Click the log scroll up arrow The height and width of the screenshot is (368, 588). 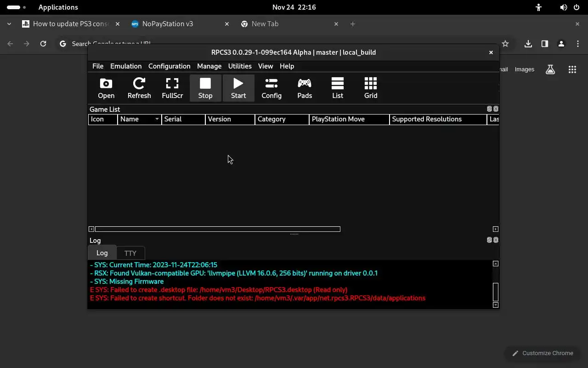pyautogui.click(x=496, y=264)
